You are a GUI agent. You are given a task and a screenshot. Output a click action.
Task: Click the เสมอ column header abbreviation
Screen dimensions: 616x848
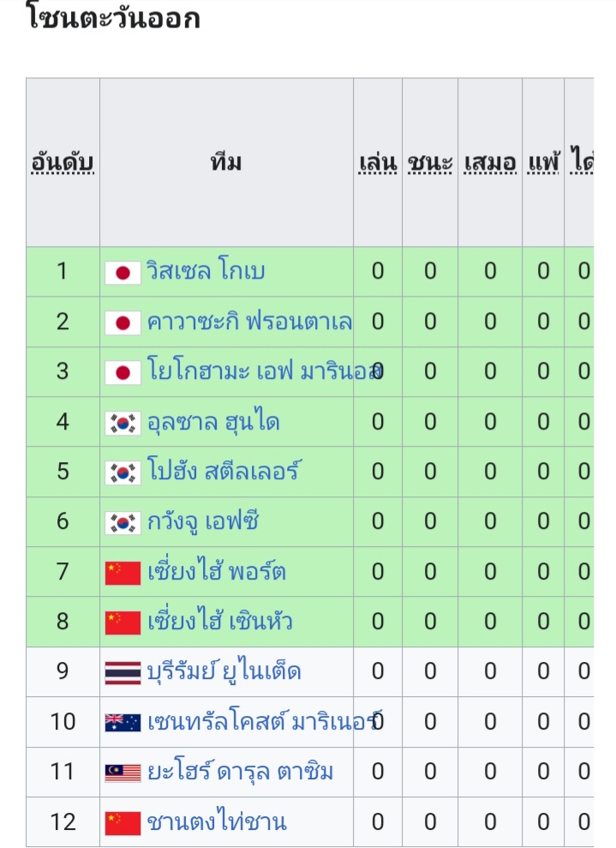tap(490, 162)
